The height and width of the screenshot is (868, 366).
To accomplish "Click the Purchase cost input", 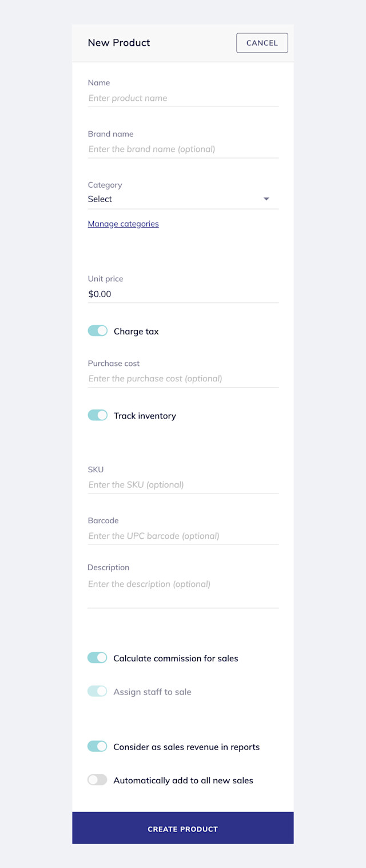I will (x=183, y=379).
